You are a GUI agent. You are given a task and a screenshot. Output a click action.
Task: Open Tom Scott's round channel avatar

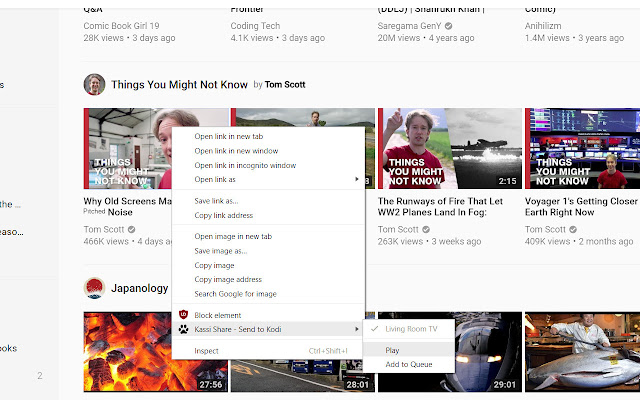(94, 84)
